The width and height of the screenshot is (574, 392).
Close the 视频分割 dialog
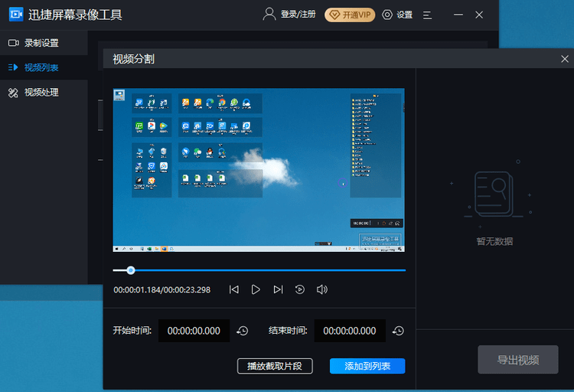(565, 59)
